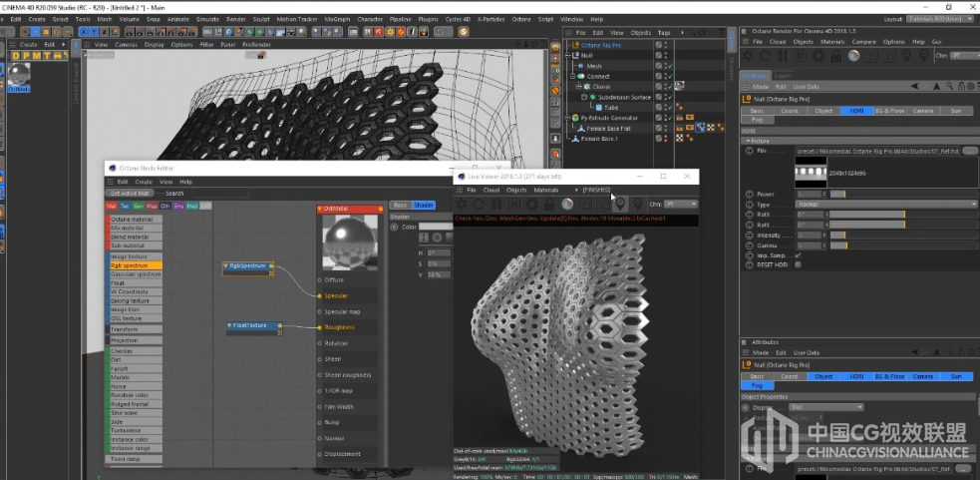Click the Color swatch in Shader panel

tap(435, 227)
